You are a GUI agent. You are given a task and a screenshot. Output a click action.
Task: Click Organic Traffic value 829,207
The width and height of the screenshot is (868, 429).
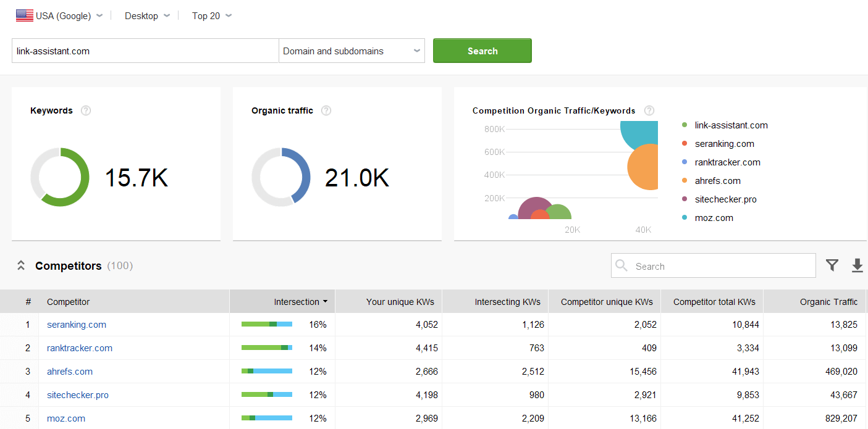point(841,419)
